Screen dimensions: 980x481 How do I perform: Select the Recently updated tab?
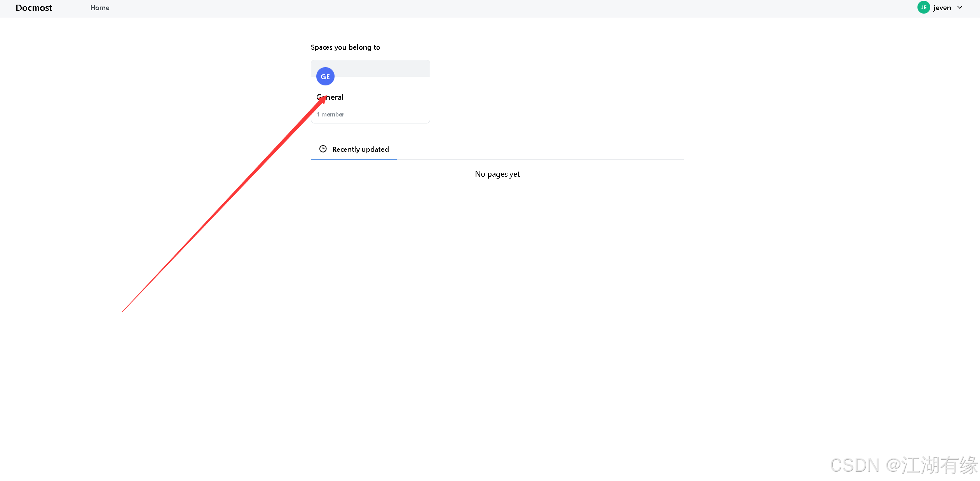click(x=360, y=149)
